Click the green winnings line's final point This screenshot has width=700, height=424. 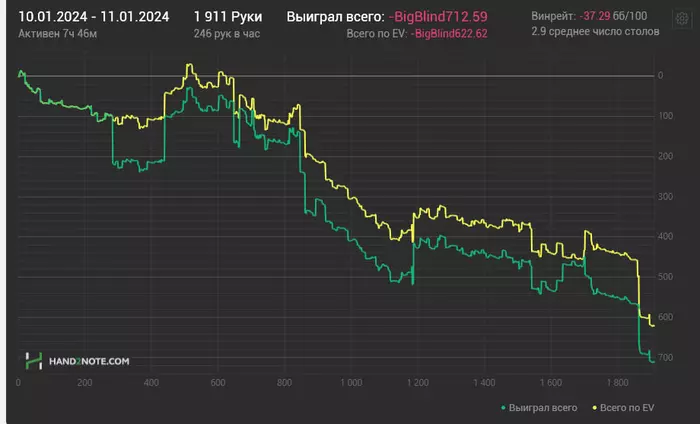pos(654,362)
